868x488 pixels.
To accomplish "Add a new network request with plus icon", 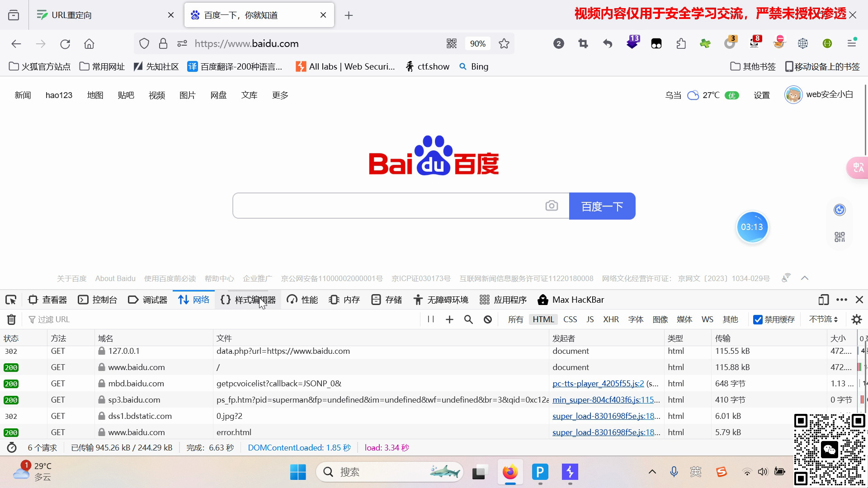I will [x=449, y=320].
